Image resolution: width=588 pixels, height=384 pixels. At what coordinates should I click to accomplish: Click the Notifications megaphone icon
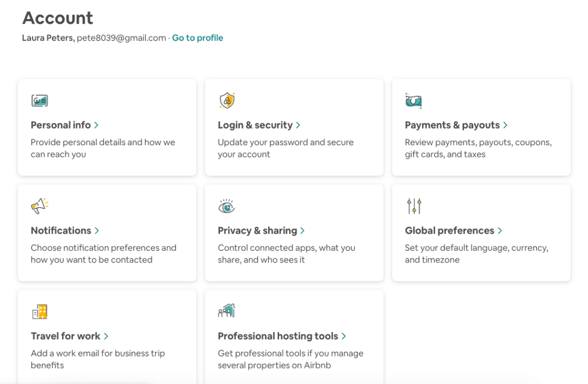[40, 206]
